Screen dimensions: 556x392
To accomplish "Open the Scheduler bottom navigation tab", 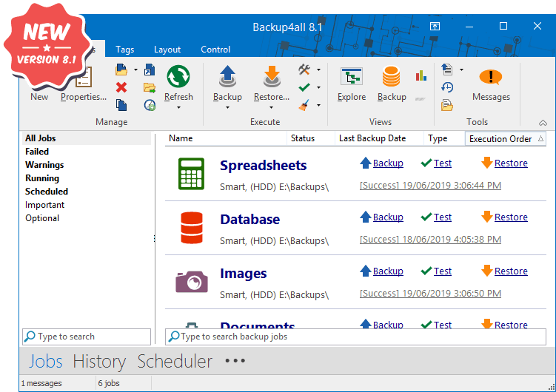I will pos(175,361).
